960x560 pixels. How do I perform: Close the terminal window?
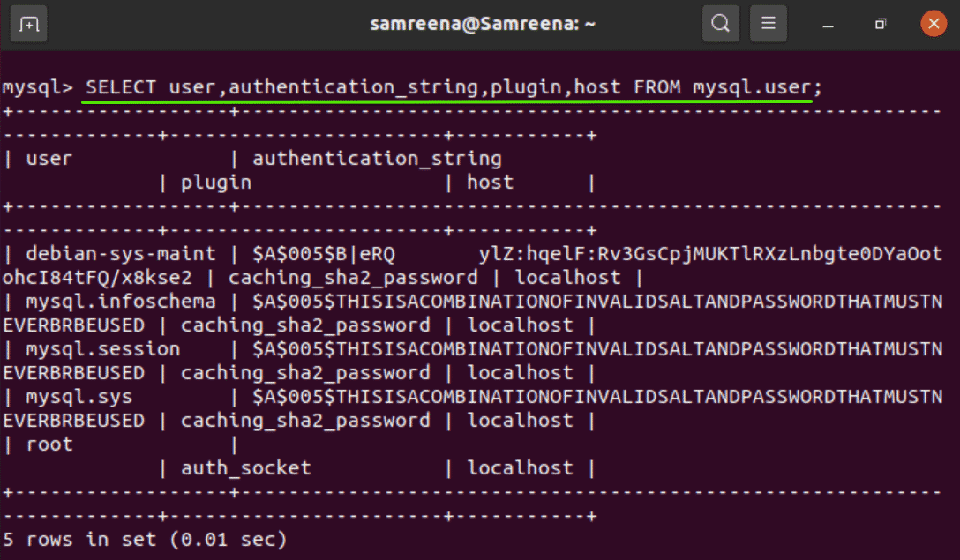[933, 24]
